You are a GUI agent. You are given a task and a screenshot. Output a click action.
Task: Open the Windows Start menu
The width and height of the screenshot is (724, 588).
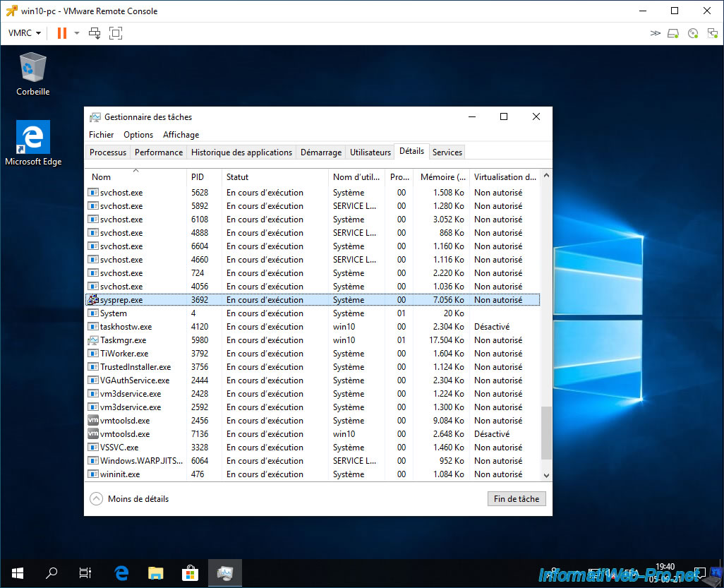18,573
